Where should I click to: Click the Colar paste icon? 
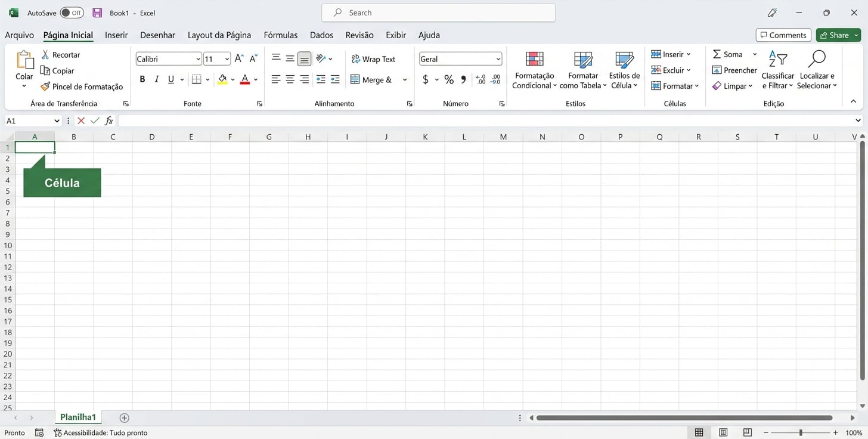[25, 60]
